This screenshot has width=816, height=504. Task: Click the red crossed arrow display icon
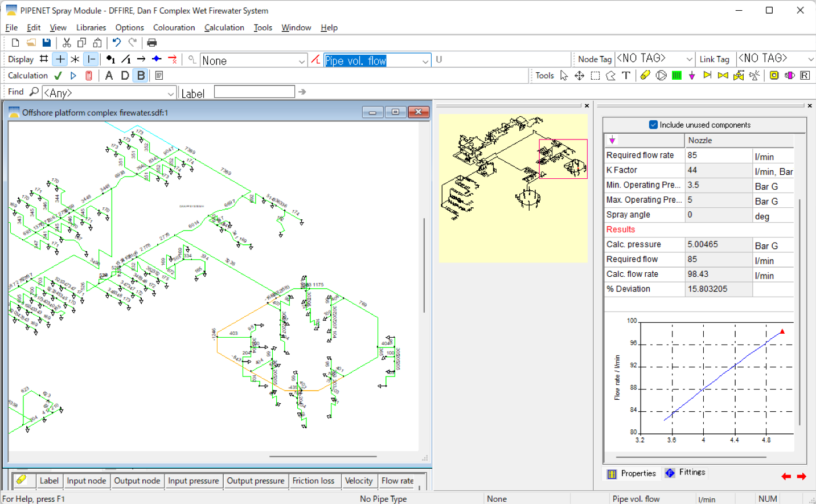coord(173,59)
